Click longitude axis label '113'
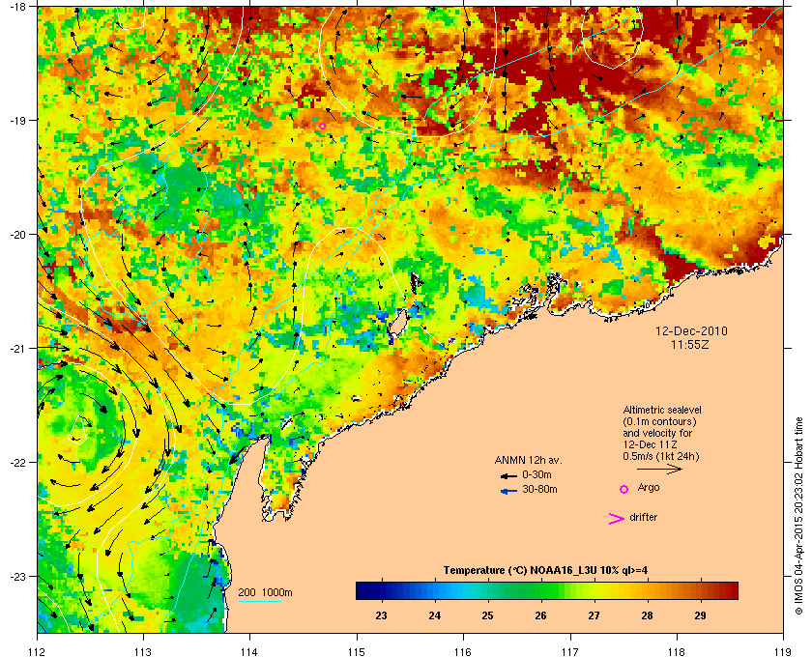 (143, 652)
